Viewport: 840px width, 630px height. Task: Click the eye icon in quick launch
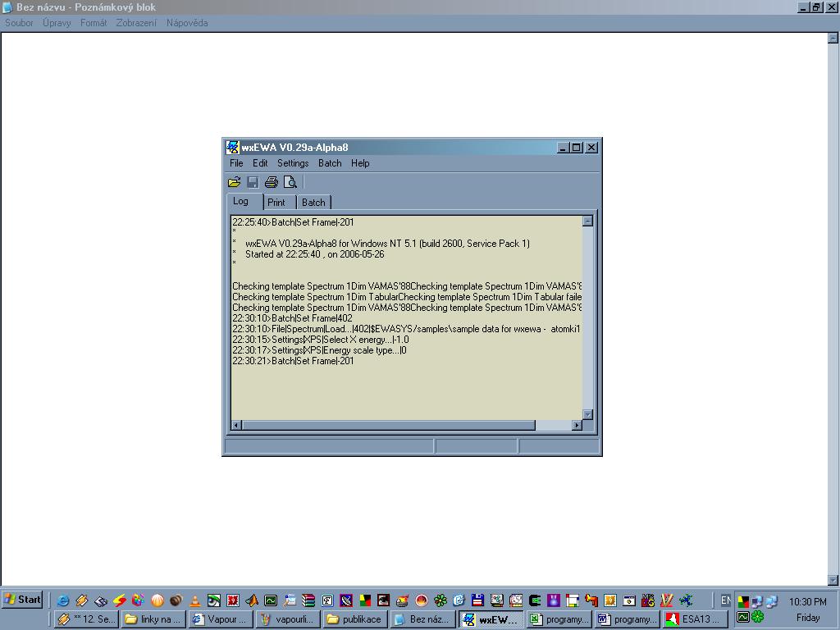[x=214, y=600]
